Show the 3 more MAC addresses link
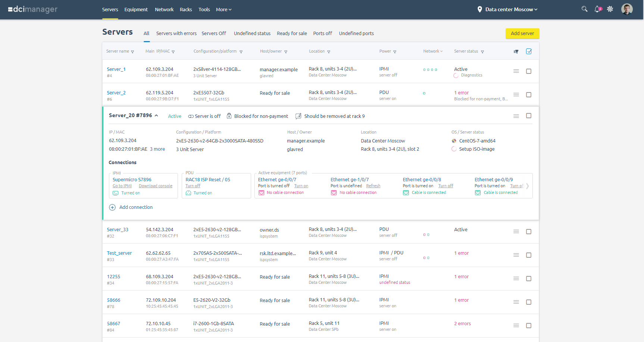The height and width of the screenshot is (342, 644). [157, 149]
